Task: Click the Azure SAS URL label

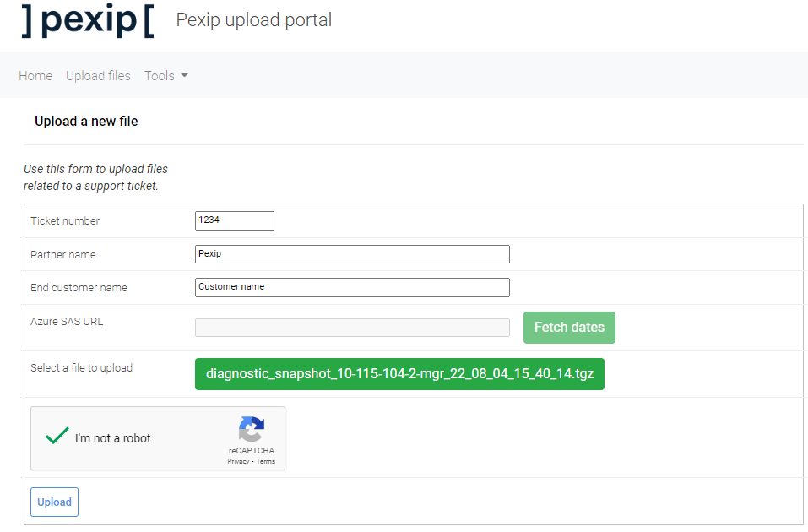Action: (67, 322)
